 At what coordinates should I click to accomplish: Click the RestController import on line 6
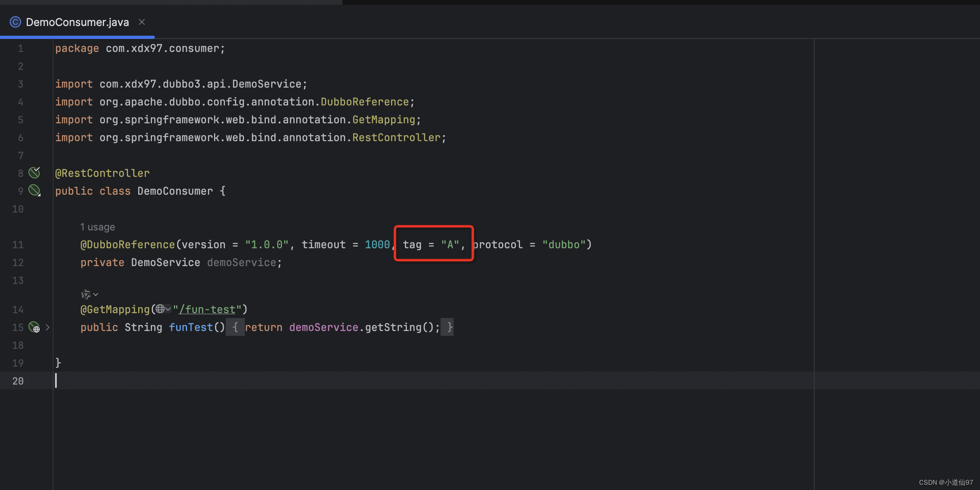396,138
